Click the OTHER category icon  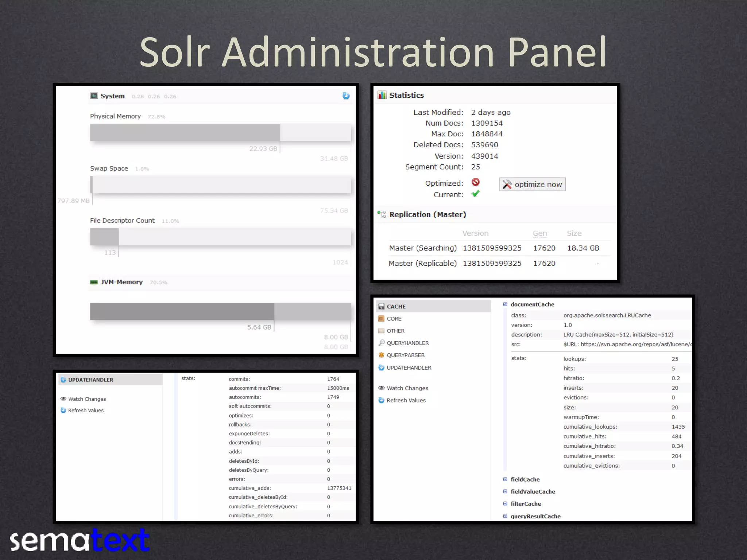[x=382, y=331]
